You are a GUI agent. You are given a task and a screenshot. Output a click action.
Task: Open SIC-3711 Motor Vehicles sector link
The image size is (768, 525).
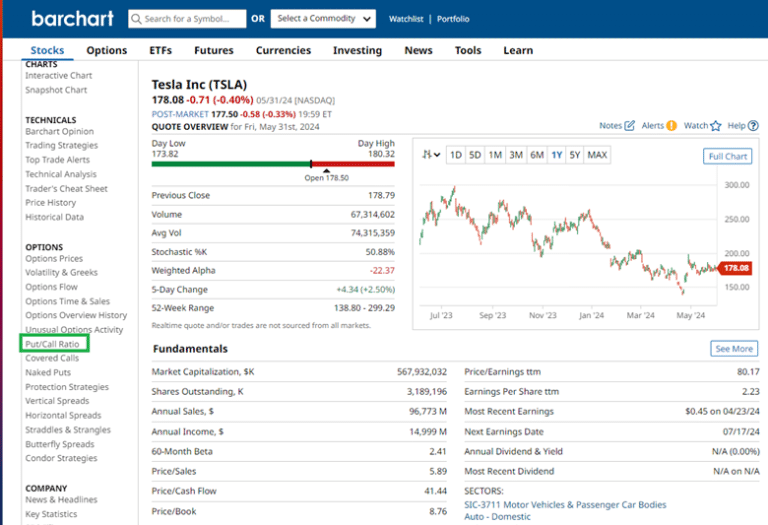(565, 505)
